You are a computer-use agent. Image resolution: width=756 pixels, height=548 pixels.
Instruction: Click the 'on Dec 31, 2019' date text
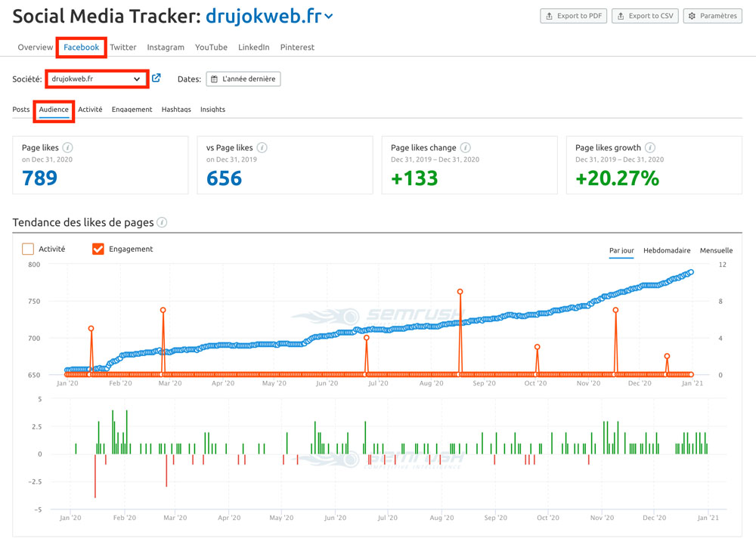[x=231, y=159]
